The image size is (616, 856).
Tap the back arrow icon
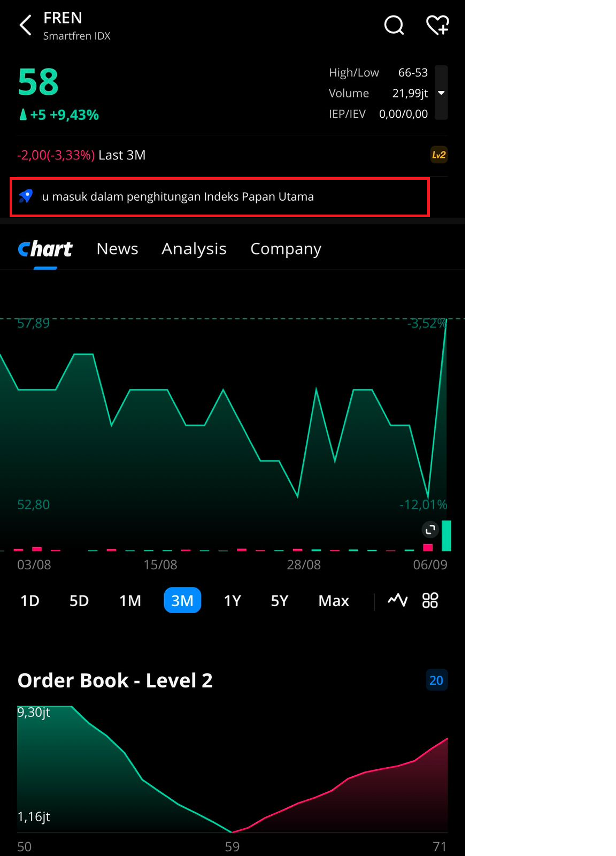25,25
